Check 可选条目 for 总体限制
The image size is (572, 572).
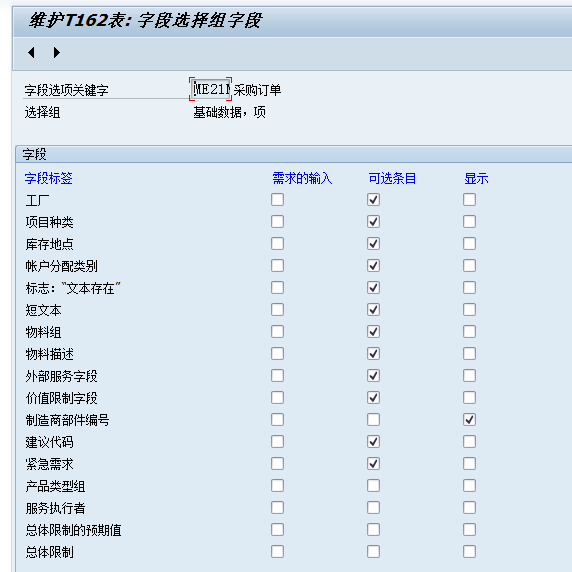(373, 552)
